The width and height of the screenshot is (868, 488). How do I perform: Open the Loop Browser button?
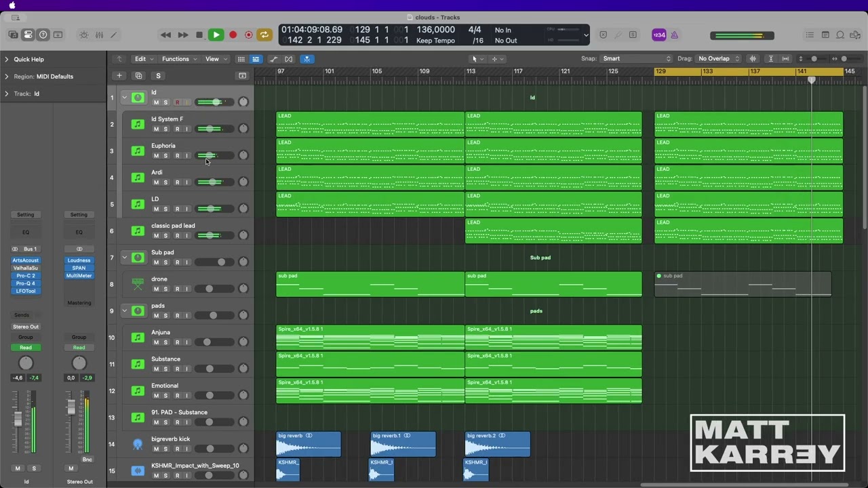pyautogui.click(x=840, y=35)
